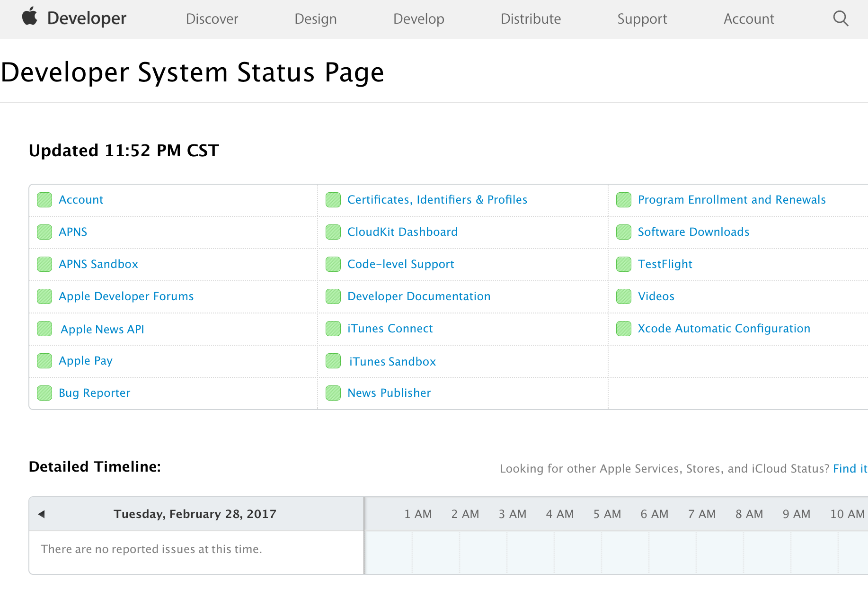Viewport: 868px width, 608px height.
Task: Open the APNS Sandbox link
Action: (98, 264)
